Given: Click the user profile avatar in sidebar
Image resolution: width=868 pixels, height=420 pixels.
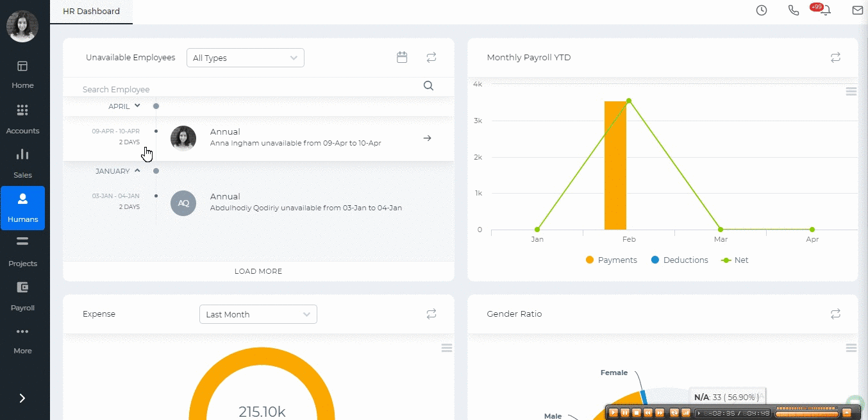Looking at the screenshot, I should point(22,26).
